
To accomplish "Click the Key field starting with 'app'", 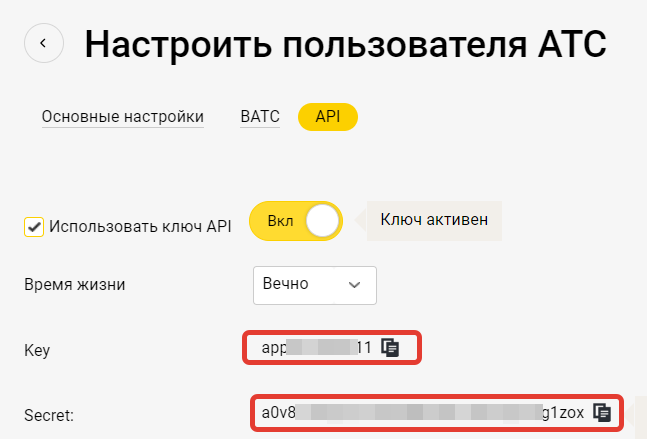I will [332, 347].
